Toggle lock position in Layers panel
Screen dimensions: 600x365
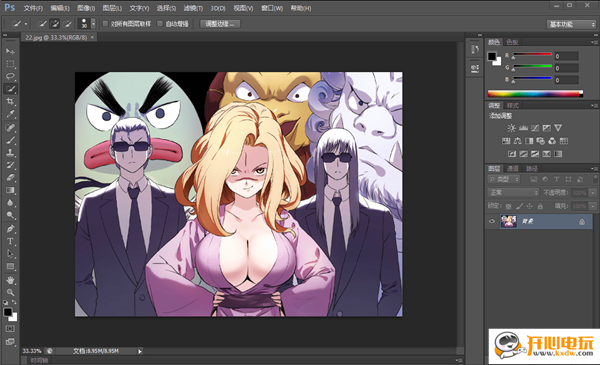coord(530,206)
